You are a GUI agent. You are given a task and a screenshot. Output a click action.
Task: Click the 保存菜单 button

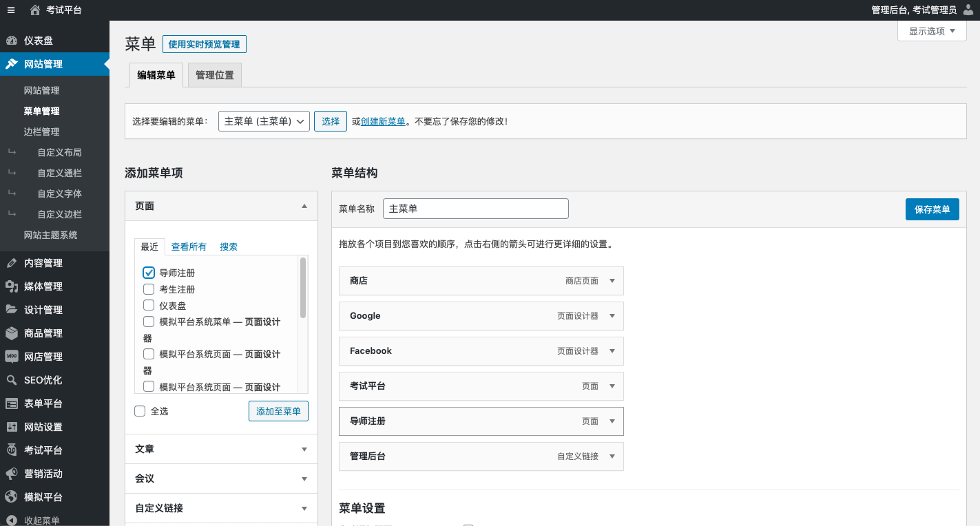tap(932, 209)
